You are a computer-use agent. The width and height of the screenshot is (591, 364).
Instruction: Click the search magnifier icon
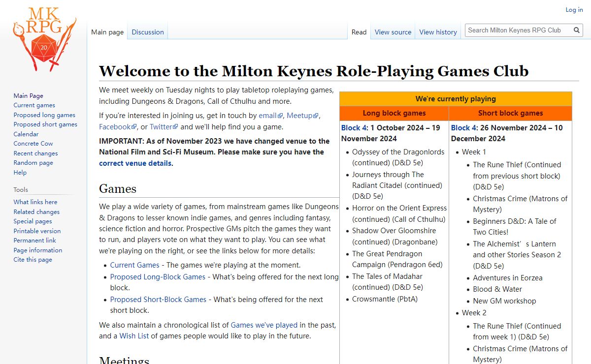coord(577,30)
